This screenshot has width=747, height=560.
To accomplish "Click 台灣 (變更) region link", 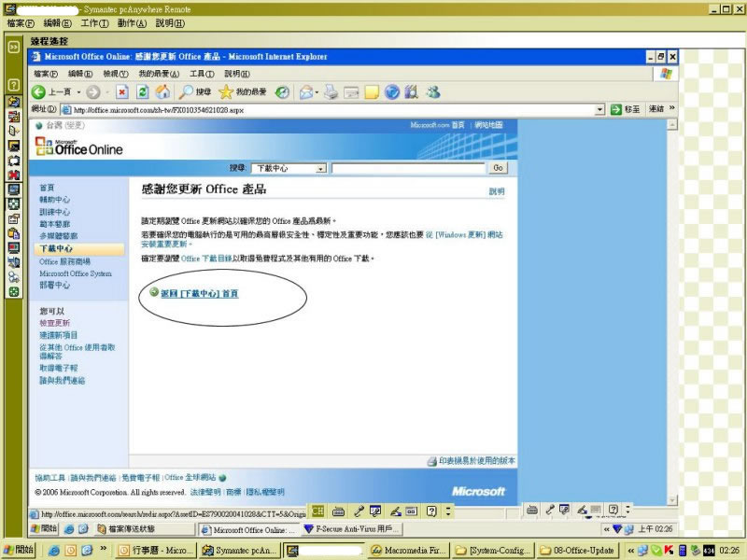I will coord(65,125).
